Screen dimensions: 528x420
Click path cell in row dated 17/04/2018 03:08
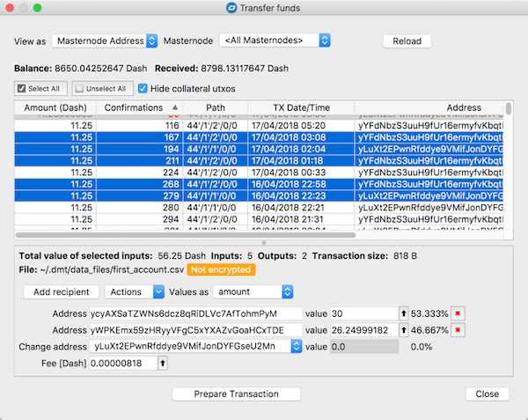[216, 137]
